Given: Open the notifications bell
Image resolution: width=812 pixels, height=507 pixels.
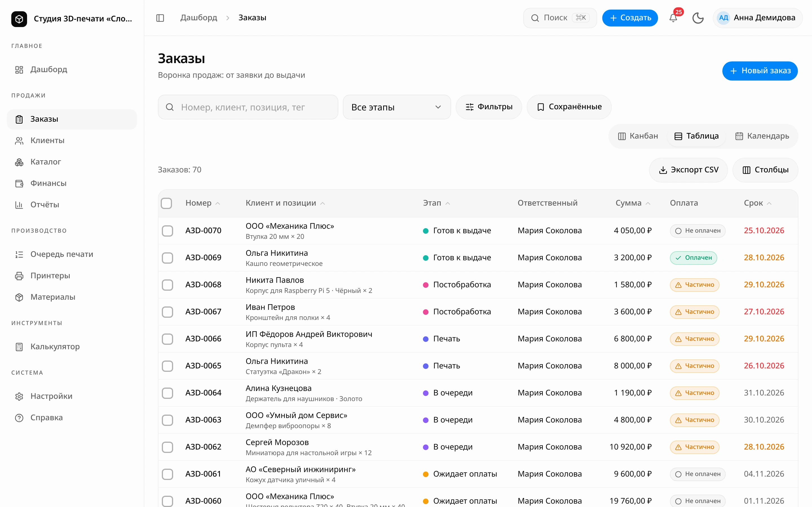Looking at the screenshot, I should coord(673,18).
